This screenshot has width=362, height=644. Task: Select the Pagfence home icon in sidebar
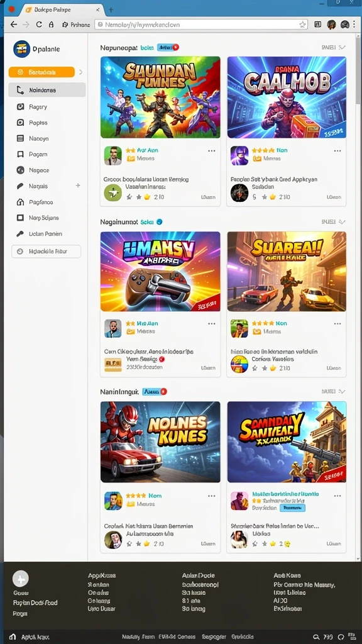20,202
